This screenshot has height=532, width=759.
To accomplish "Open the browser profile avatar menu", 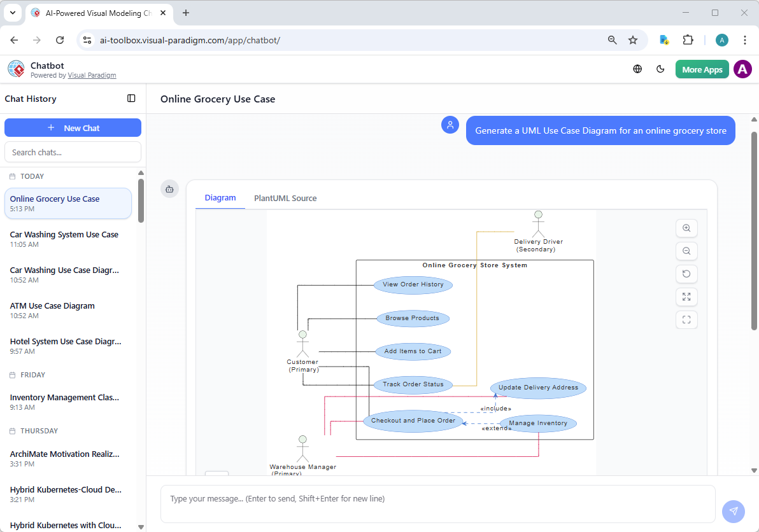I will pos(721,39).
